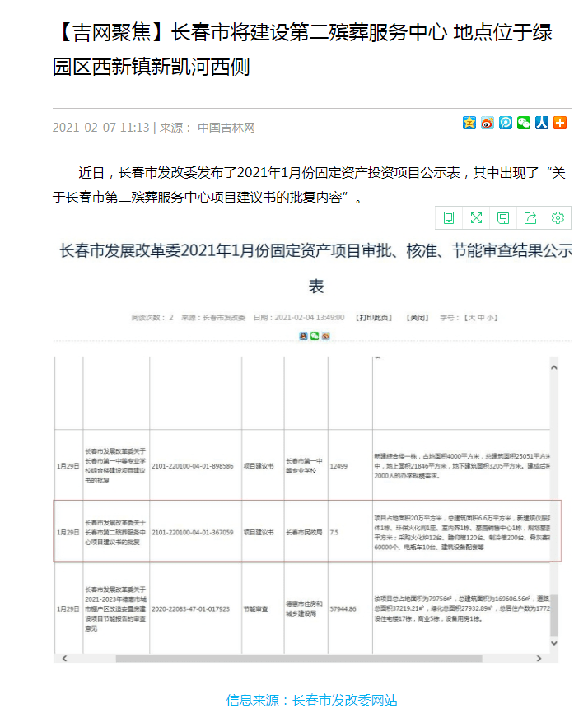Click the small QQ penguin icon under the date line

(x=303, y=336)
